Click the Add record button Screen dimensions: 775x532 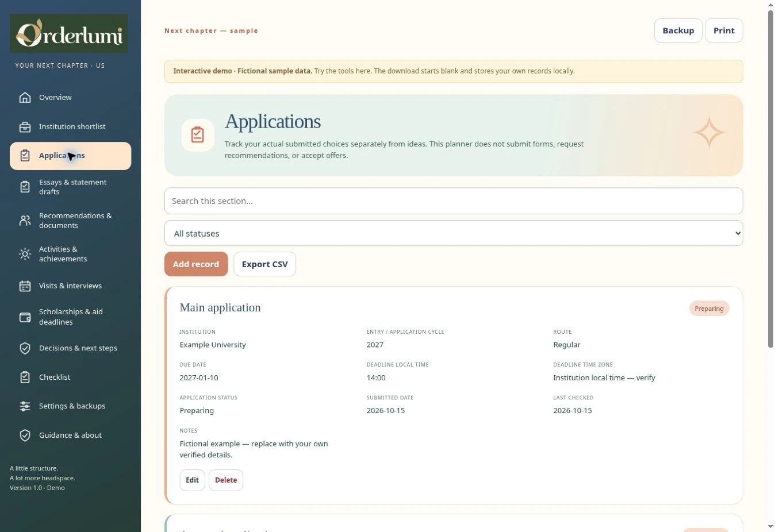(x=196, y=264)
